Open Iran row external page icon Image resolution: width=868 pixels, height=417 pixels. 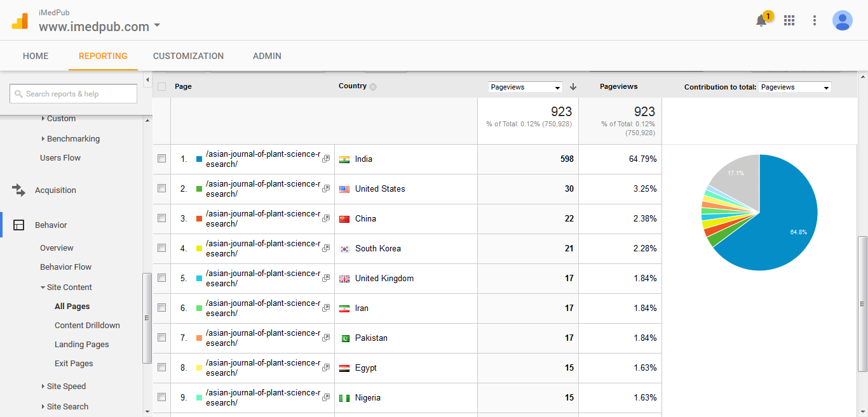[x=326, y=308]
